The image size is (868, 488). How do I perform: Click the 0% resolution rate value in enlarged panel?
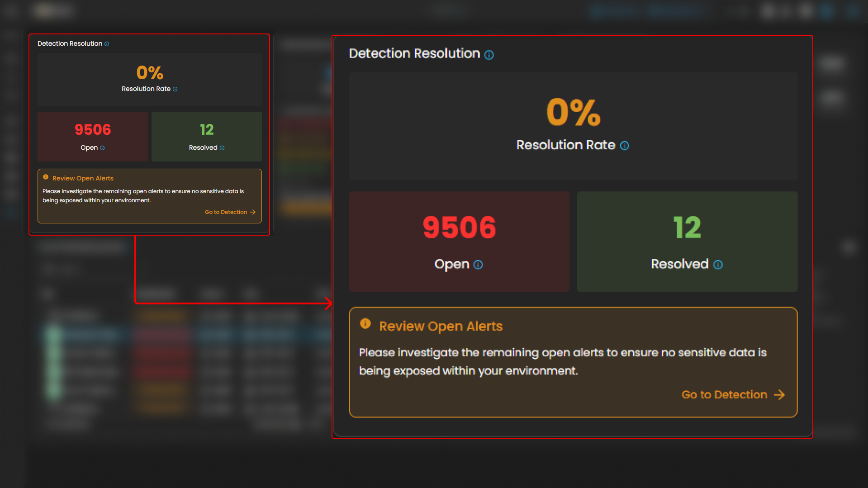click(573, 112)
